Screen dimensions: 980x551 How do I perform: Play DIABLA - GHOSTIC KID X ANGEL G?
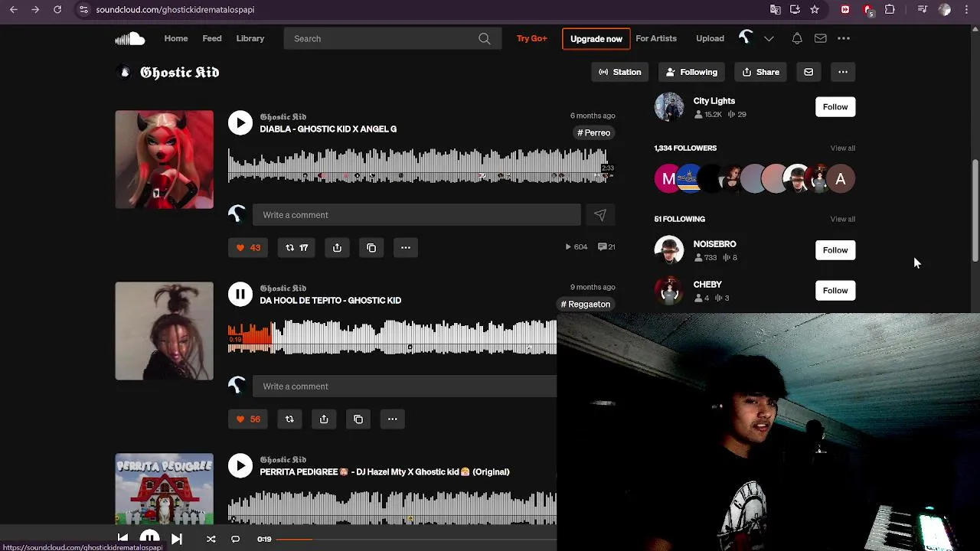click(x=240, y=123)
